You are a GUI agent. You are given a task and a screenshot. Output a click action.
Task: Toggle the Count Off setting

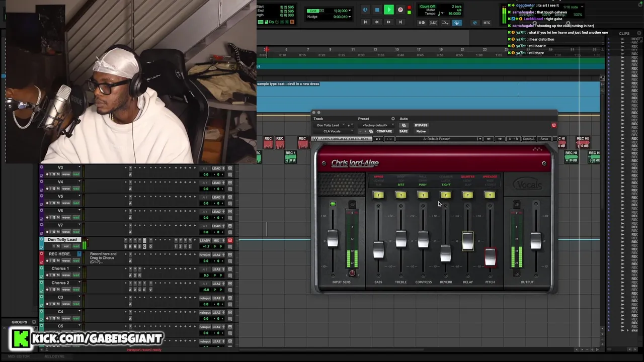[427, 7]
